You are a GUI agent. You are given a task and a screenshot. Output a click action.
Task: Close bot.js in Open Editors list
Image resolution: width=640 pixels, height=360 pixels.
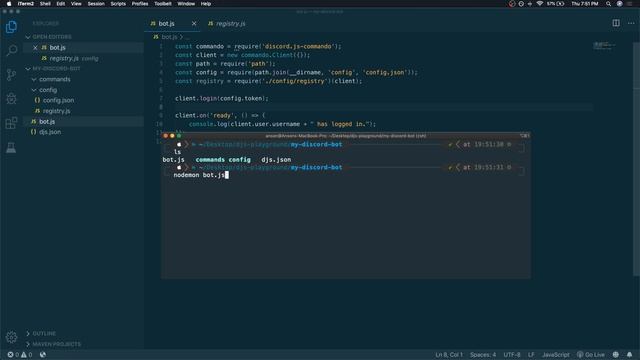pyautogui.click(x=36, y=48)
